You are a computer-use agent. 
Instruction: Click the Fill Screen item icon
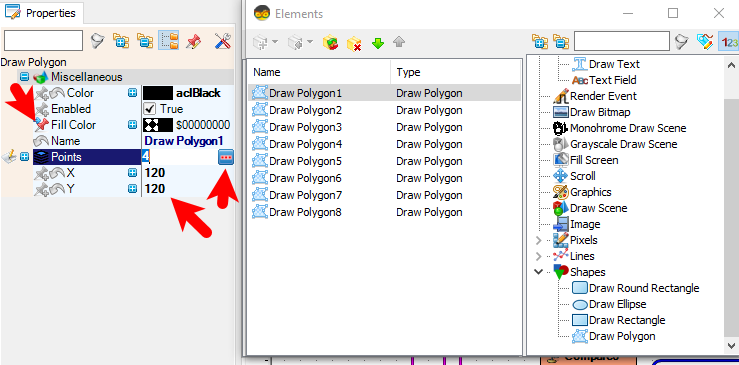click(561, 160)
